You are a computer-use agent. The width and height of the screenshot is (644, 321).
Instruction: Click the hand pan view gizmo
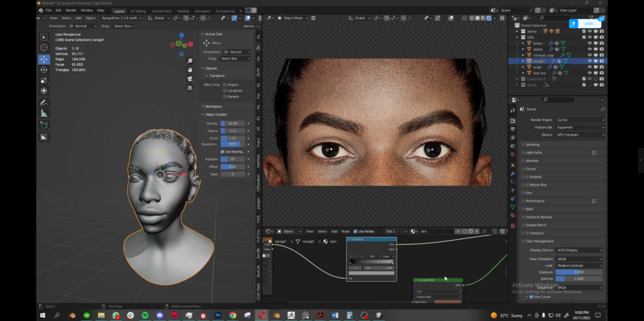coord(190,70)
